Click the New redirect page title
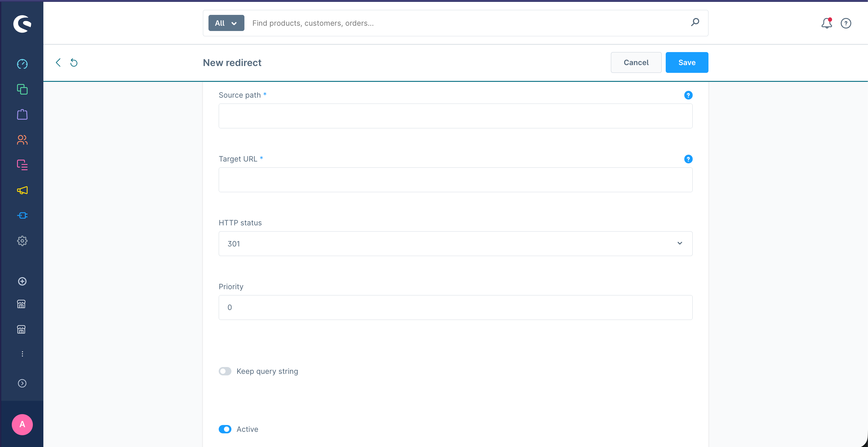868x447 pixels. (x=232, y=63)
